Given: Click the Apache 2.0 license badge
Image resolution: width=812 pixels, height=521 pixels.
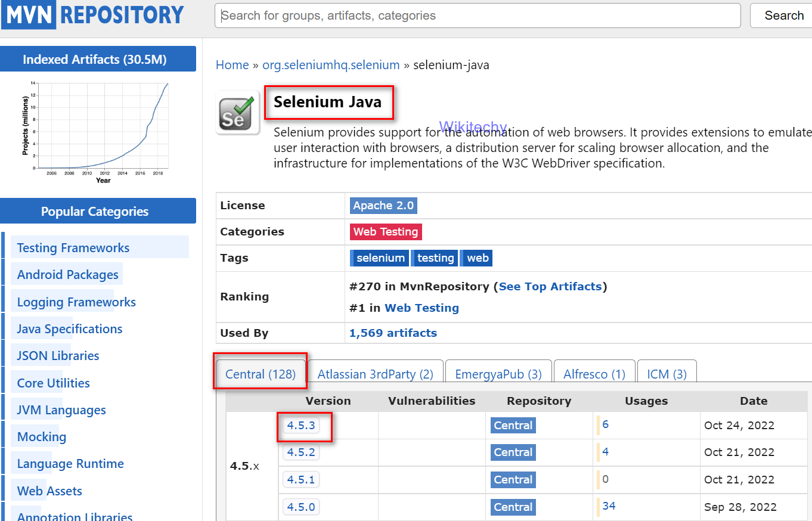Looking at the screenshot, I should pos(383,206).
